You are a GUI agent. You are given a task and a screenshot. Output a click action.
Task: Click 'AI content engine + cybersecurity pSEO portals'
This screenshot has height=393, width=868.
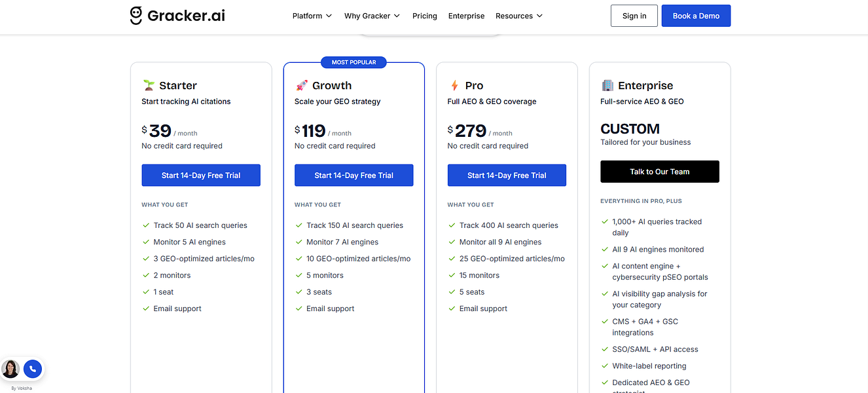(x=660, y=272)
